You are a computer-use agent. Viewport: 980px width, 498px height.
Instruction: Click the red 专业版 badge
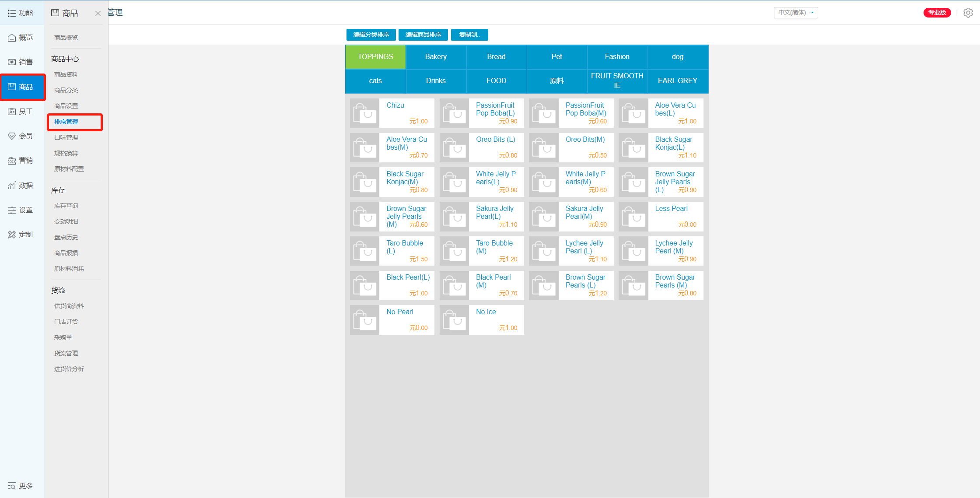point(937,13)
